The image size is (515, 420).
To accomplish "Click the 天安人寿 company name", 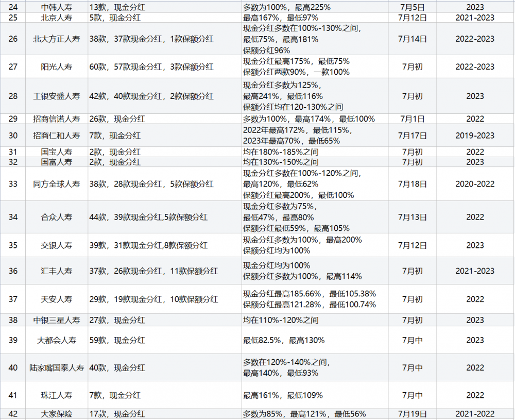I will [57, 299].
